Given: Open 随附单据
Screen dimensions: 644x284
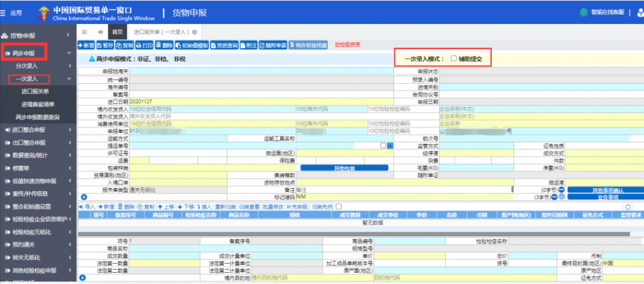Looking at the screenshot, I should (273, 45).
